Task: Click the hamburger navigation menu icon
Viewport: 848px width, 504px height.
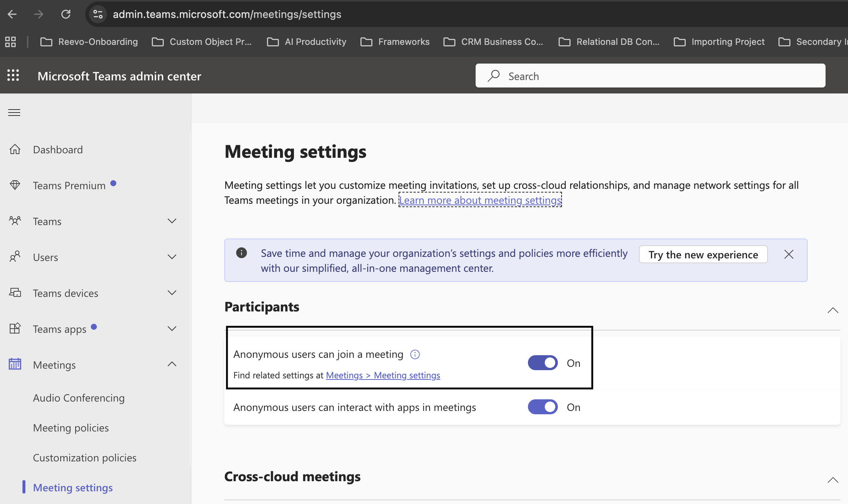Action: pyautogui.click(x=14, y=113)
